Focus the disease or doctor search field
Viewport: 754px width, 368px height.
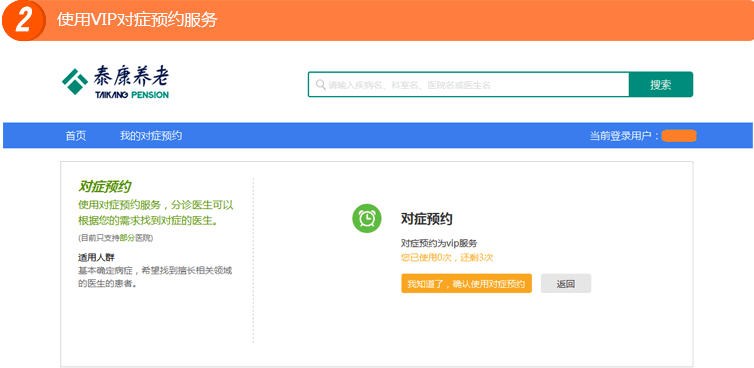coord(468,85)
